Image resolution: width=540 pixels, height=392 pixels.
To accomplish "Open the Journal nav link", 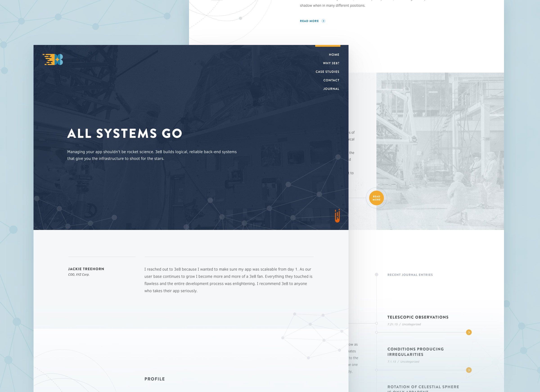I will coord(331,89).
